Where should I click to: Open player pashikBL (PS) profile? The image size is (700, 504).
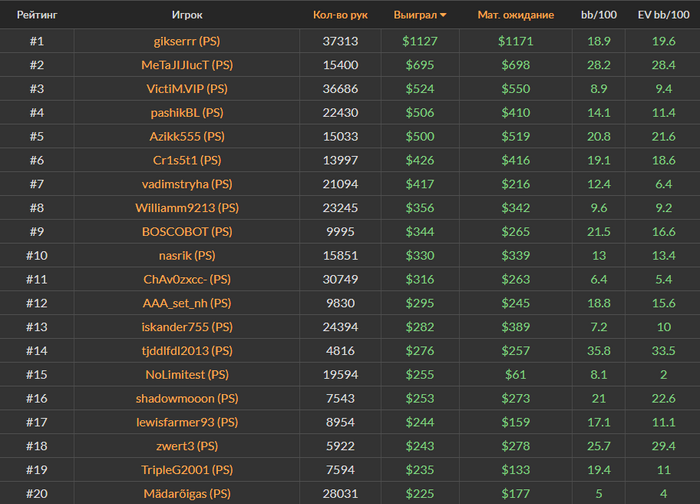[x=186, y=113]
